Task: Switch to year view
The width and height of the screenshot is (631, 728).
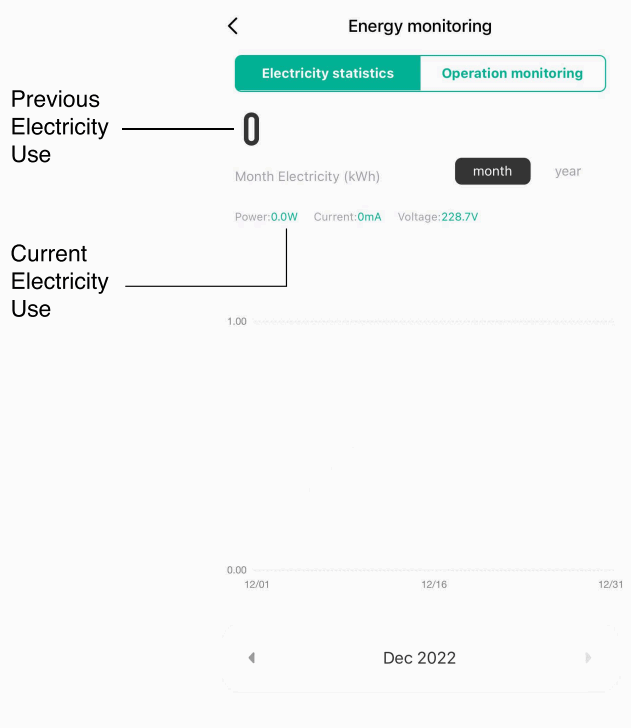Action: [568, 171]
